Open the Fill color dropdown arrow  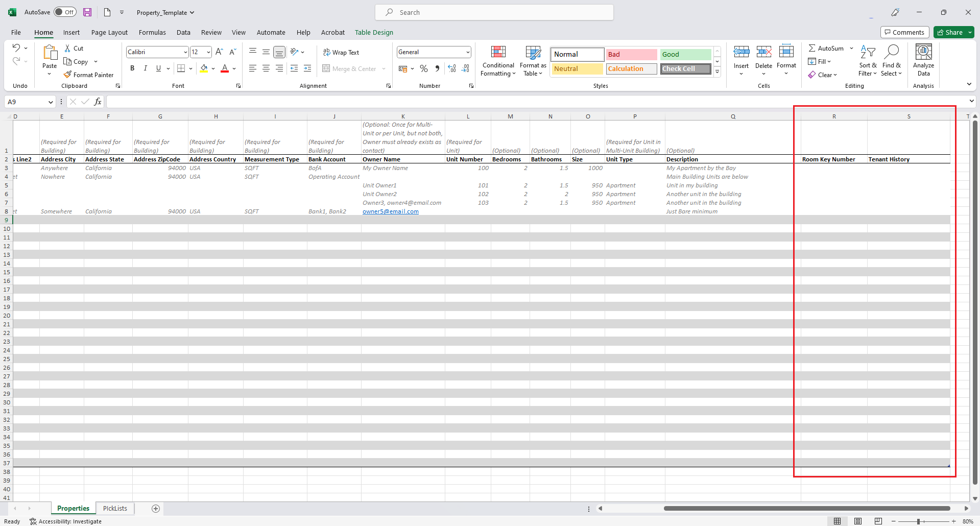(213, 68)
